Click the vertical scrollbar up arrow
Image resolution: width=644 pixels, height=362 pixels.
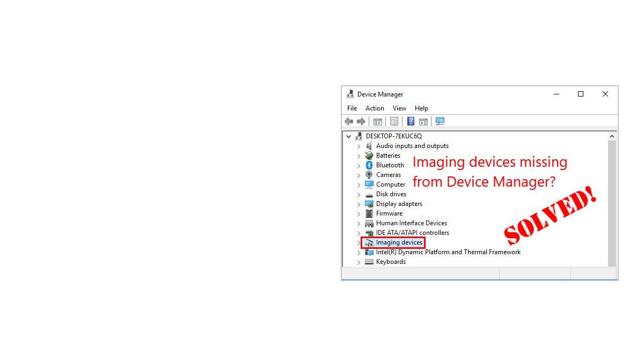(x=612, y=136)
